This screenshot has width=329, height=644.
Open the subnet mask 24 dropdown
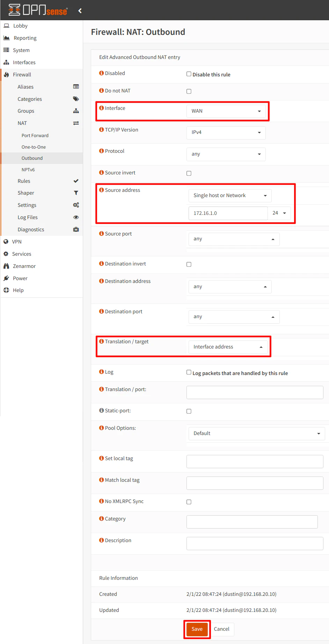pyautogui.click(x=279, y=213)
